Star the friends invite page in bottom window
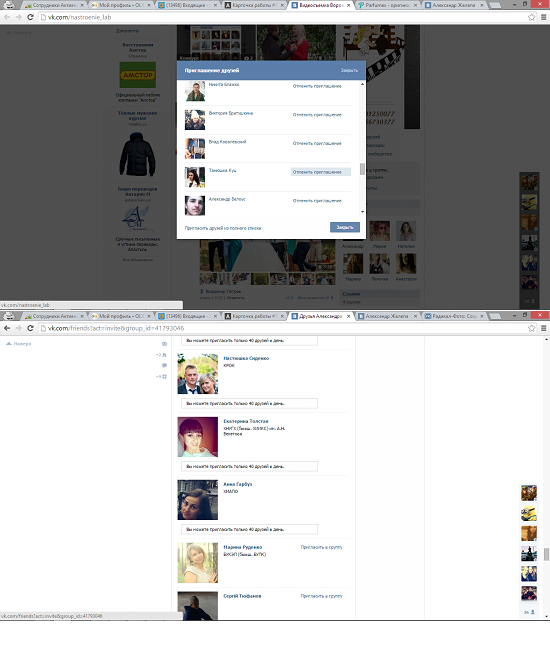Image resolution: width=550 pixels, height=648 pixels. point(531,328)
